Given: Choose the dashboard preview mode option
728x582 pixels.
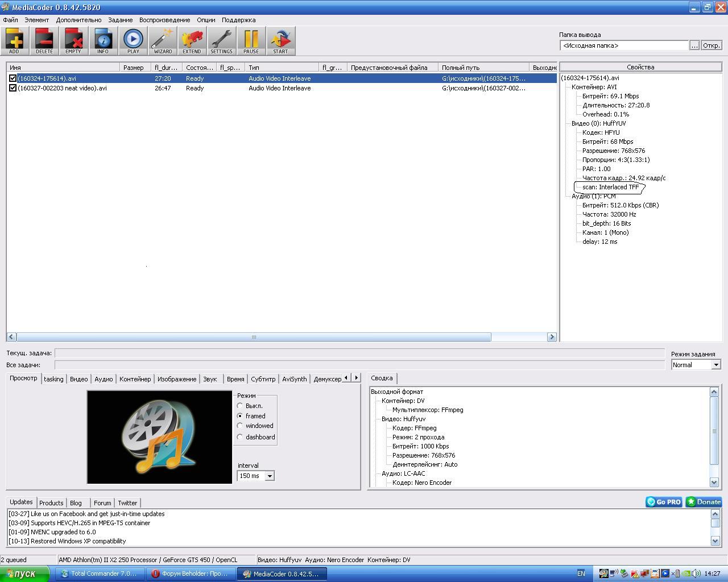Looking at the screenshot, I should pyautogui.click(x=240, y=437).
